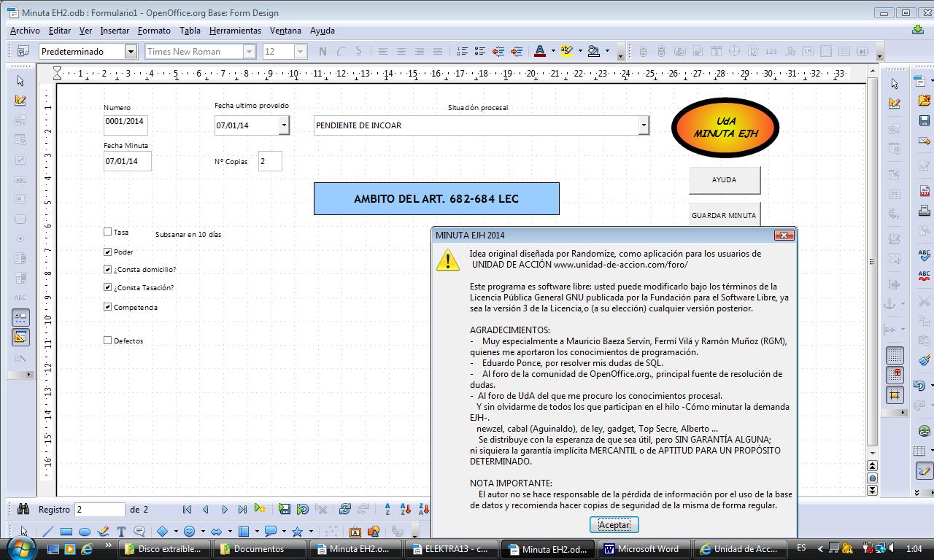The width and height of the screenshot is (934, 560).
Task: Click the Refresh record icon
Action: (345, 509)
